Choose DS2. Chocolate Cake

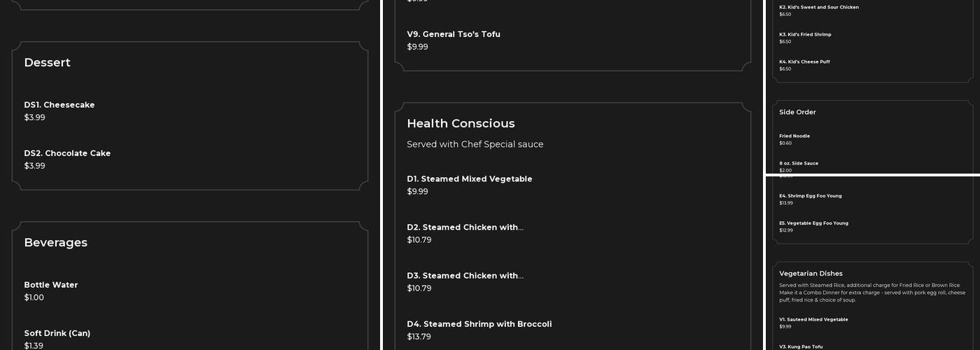[x=67, y=153]
